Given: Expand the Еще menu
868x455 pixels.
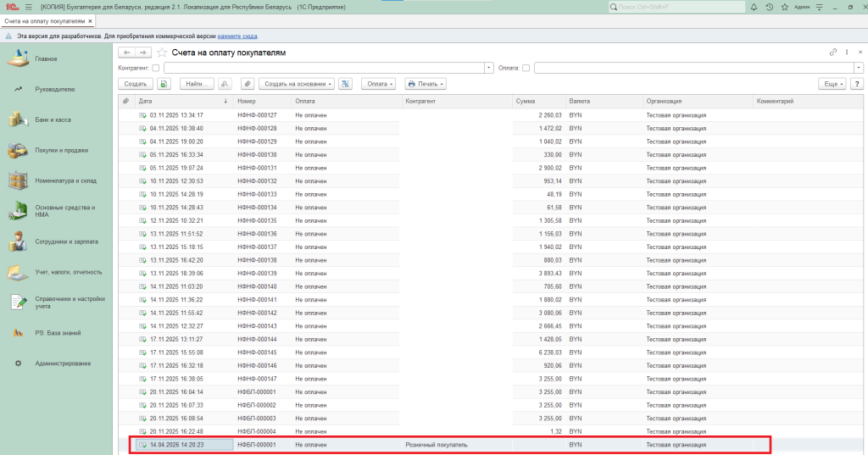Looking at the screenshot, I should [832, 84].
